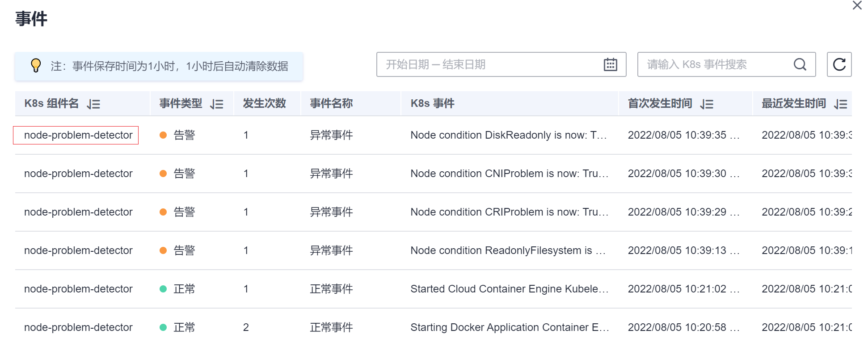
Task: Click the refresh events icon button
Action: [839, 64]
